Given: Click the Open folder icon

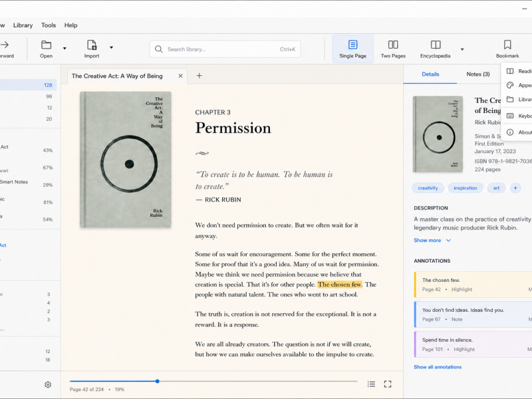Looking at the screenshot, I should [46, 45].
